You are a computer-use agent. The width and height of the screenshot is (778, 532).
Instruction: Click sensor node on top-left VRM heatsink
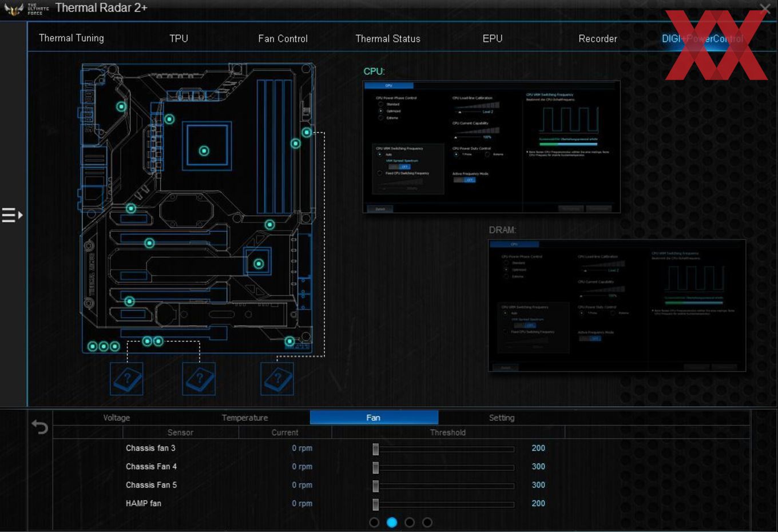(x=121, y=106)
